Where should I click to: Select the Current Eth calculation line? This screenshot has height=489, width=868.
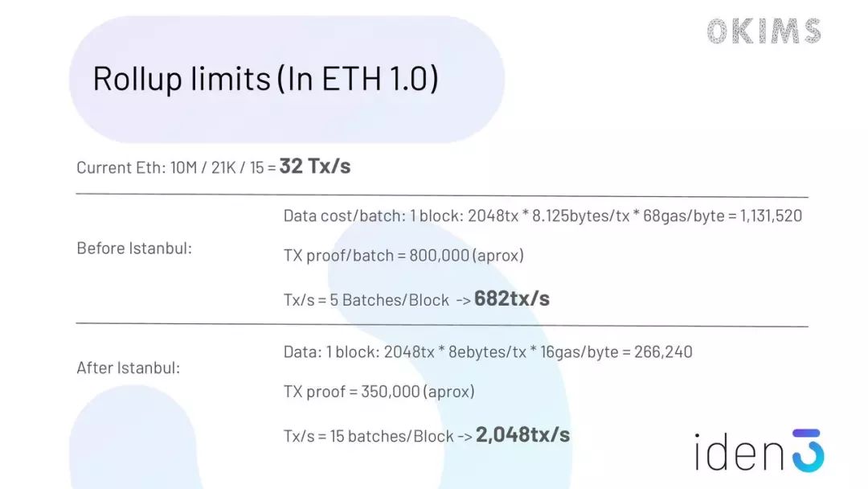pyautogui.click(x=213, y=166)
